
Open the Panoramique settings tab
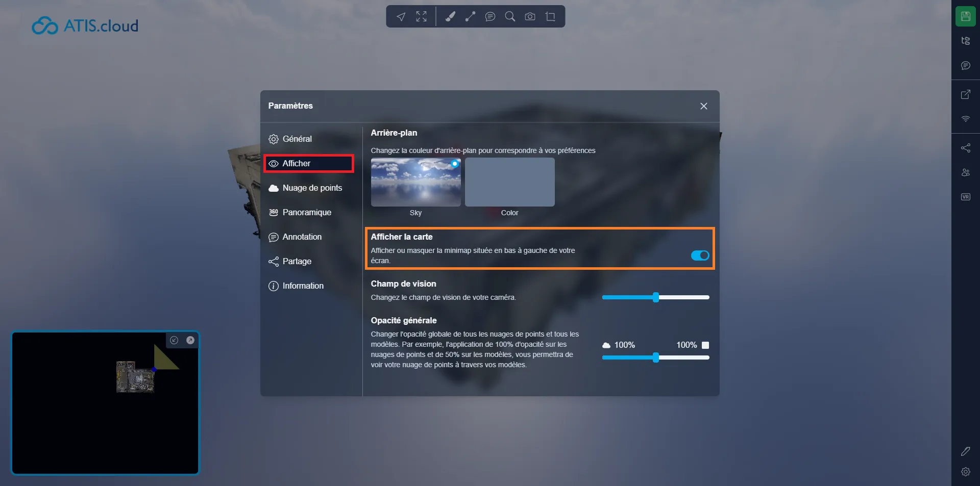click(309, 212)
